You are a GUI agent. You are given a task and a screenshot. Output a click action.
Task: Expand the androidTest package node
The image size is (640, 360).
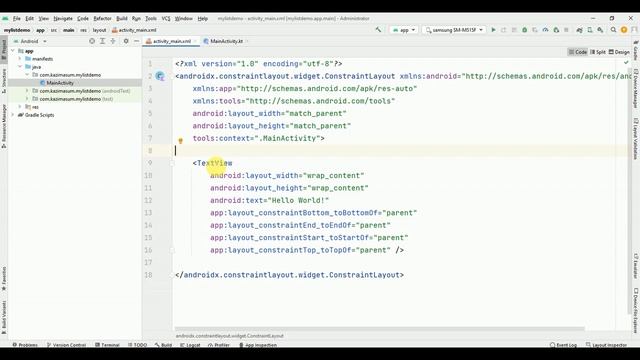tap(27, 91)
